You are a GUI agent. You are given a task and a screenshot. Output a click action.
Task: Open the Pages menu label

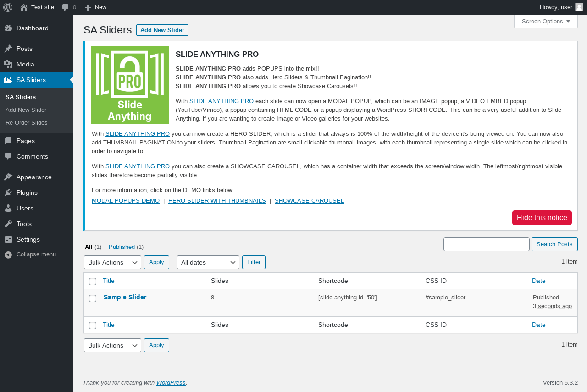tap(26, 141)
